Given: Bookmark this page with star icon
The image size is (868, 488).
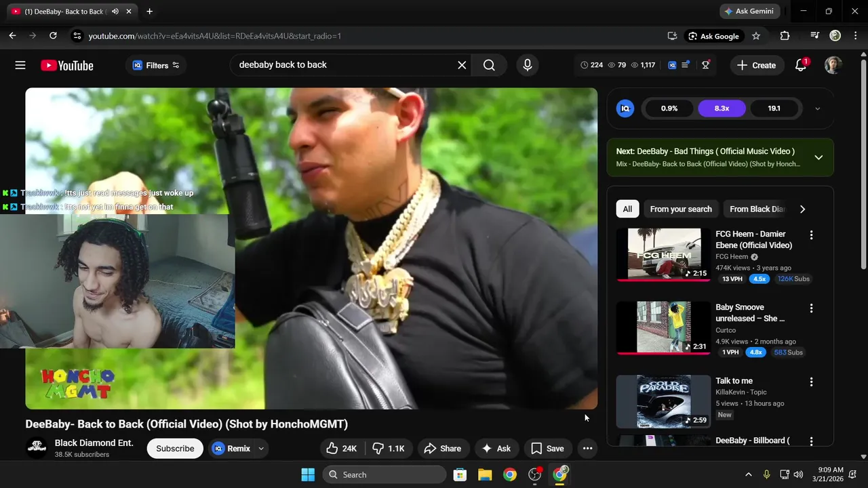Looking at the screenshot, I should pyautogui.click(x=756, y=36).
